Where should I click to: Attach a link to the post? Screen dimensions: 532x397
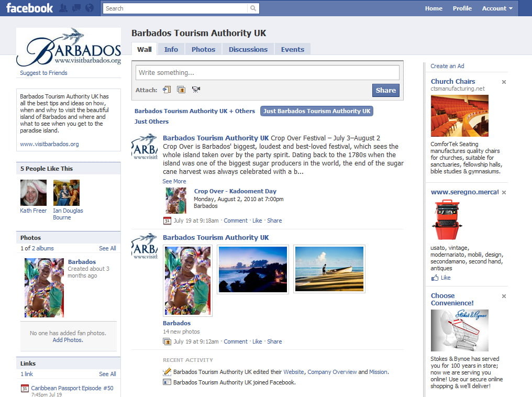(167, 90)
